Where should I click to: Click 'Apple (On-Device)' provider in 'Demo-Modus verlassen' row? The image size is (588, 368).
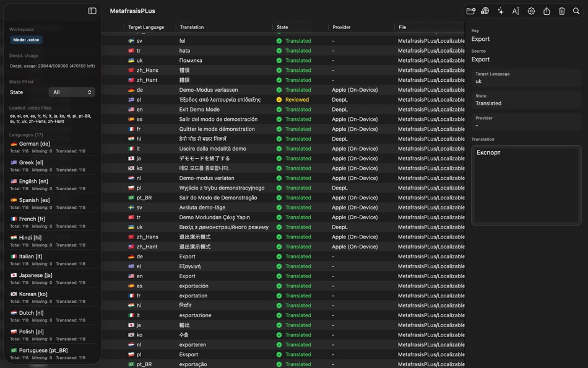coord(355,90)
